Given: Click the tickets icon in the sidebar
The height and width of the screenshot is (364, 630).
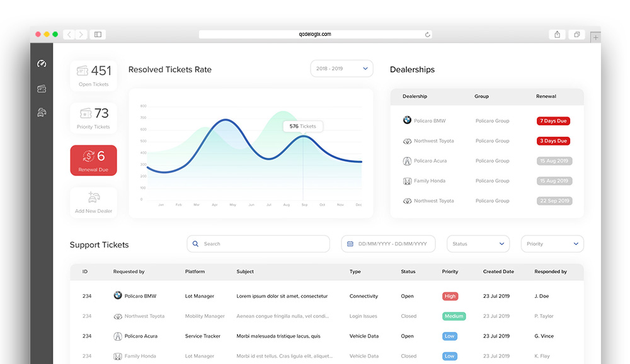Looking at the screenshot, I should (42, 89).
